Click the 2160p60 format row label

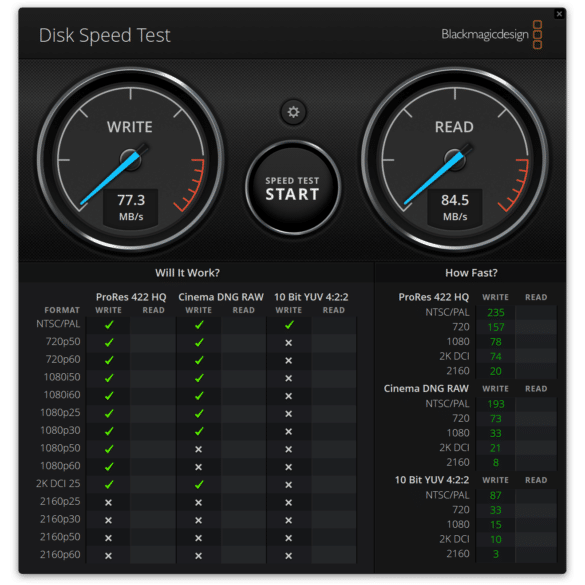click(x=60, y=554)
